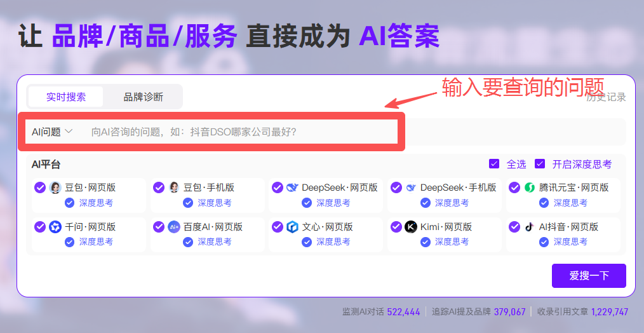Viewport: 644px width, 333px height.
Task: Open the 历史记录 link
Action: pyautogui.click(x=607, y=97)
